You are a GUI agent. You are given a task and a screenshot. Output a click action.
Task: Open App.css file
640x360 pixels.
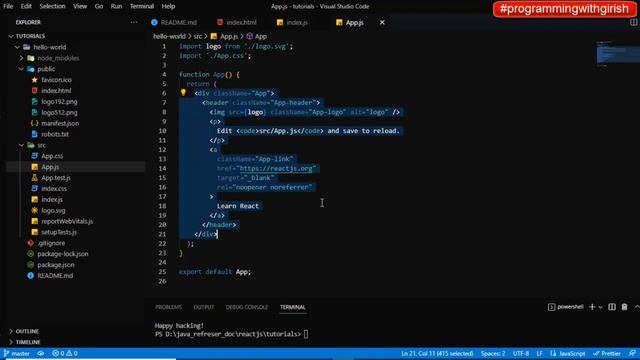(x=52, y=156)
